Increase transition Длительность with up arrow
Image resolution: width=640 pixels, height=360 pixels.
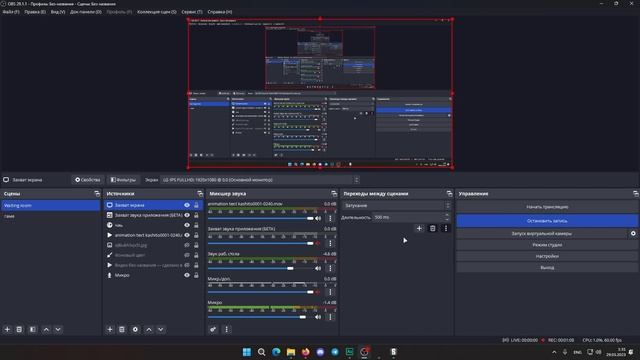coord(447,215)
